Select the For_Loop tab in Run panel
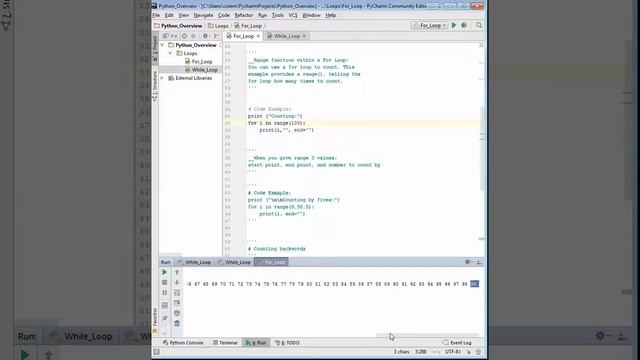Viewport: 640px width, 360px height. click(271, 262)
